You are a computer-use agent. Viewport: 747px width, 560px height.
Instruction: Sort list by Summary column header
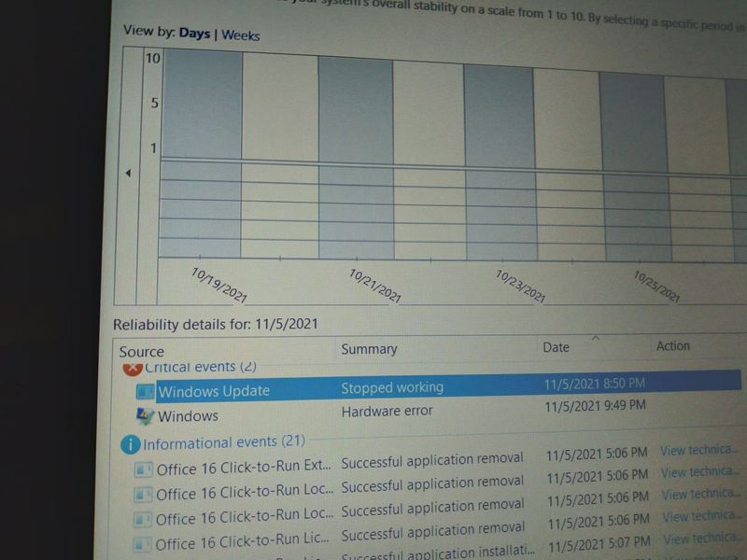tap(369, 349)
